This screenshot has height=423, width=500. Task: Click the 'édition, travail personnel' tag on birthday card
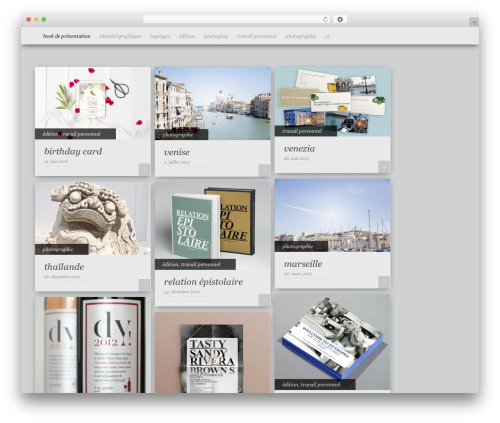click(75, 134)
